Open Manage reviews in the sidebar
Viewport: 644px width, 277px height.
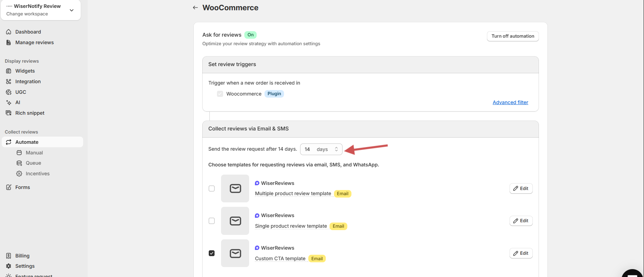tap(34, 42)
